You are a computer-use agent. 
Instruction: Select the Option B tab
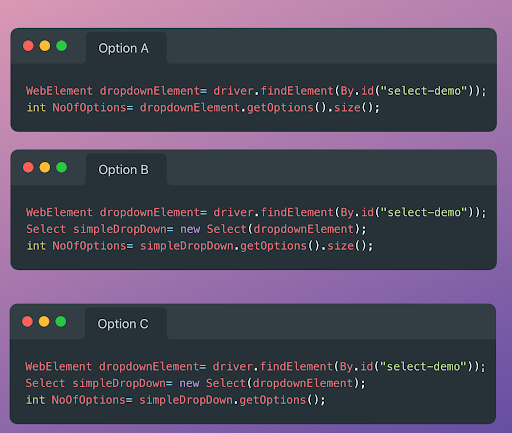126,169
